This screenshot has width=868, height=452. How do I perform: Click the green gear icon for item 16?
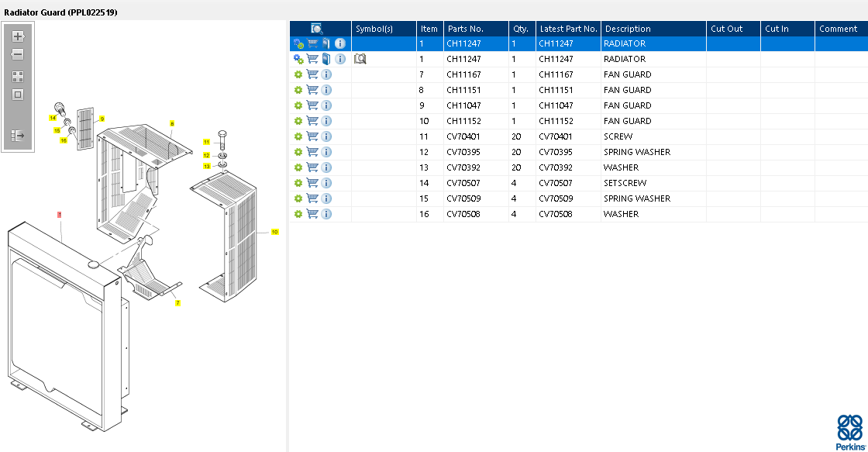coord(298,214)
